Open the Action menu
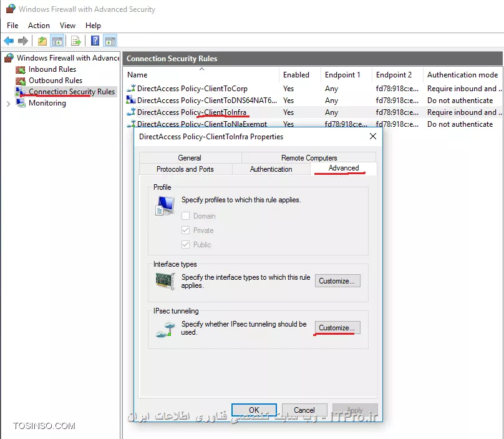 tap(39, 26)
